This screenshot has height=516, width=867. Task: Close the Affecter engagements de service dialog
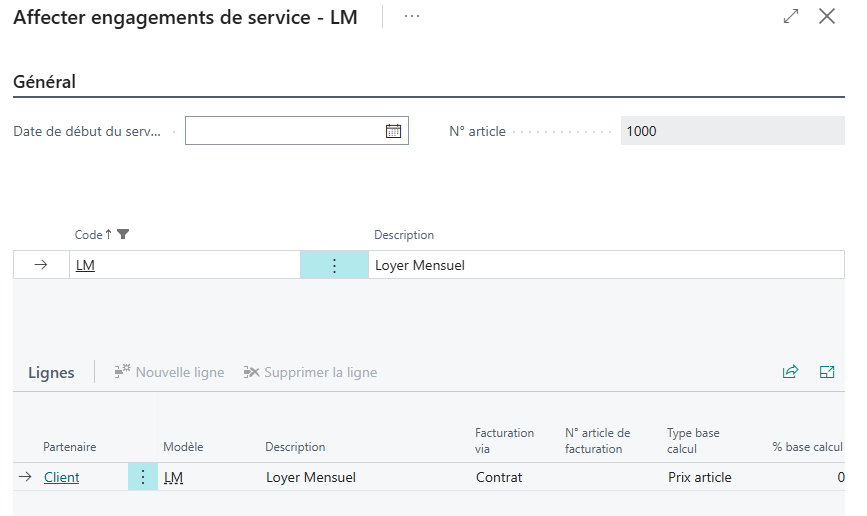[827, 16]
